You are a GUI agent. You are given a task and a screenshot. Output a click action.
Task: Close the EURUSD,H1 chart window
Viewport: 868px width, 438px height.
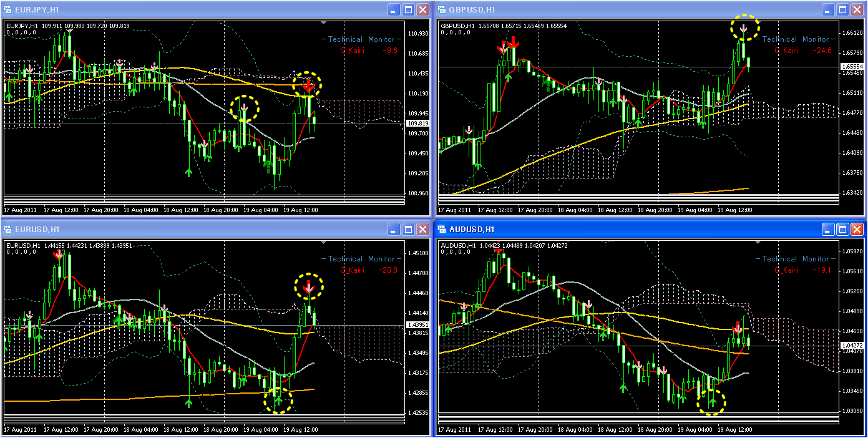point(422,229)
